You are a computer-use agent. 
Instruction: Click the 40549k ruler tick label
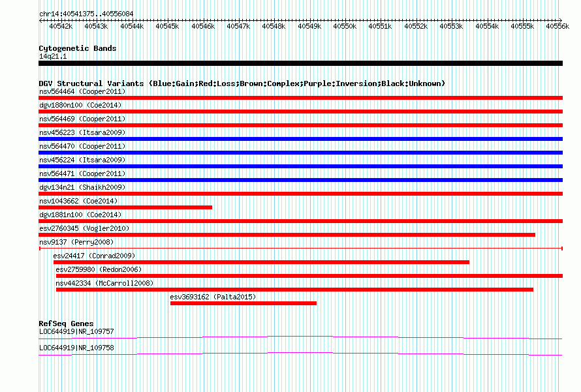tap(309, 26)
